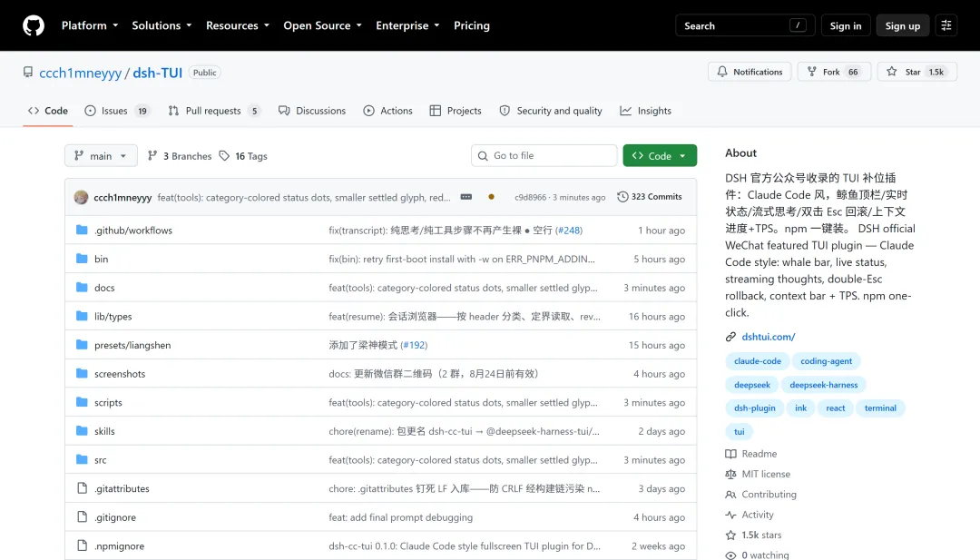The image size is (980, 560).
Task: Open the Insights tab
Action: click(x=646, y=111)
